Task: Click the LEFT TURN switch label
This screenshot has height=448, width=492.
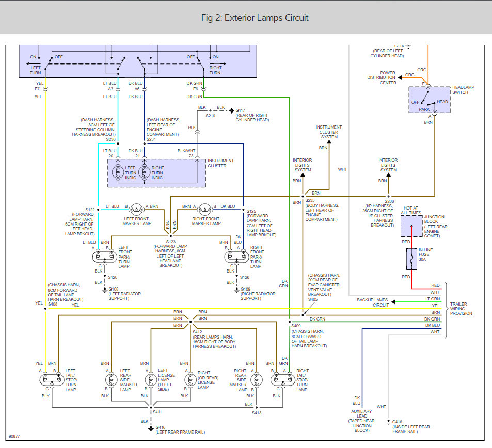Action: tap(36, 70)
